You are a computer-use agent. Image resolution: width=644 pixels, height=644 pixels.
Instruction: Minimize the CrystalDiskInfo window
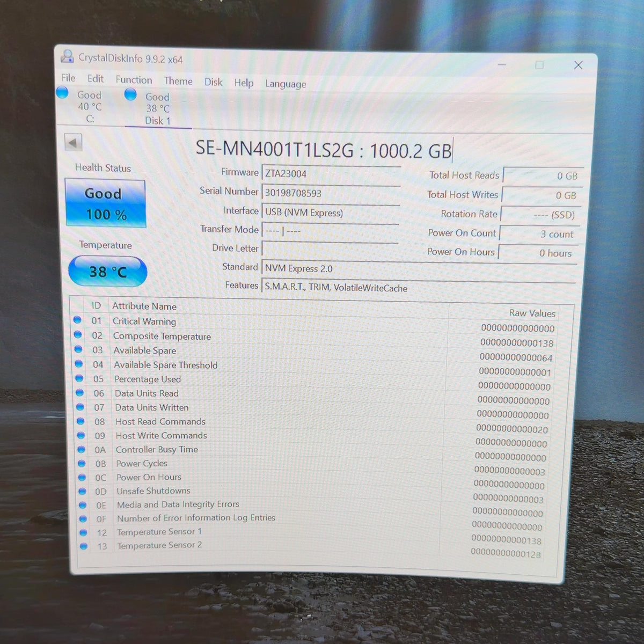pos(502,64)
